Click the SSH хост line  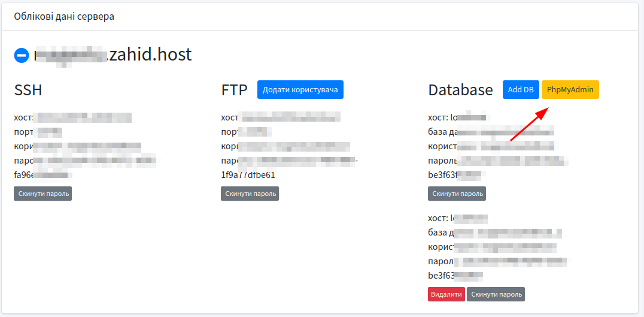coord(72,117)
